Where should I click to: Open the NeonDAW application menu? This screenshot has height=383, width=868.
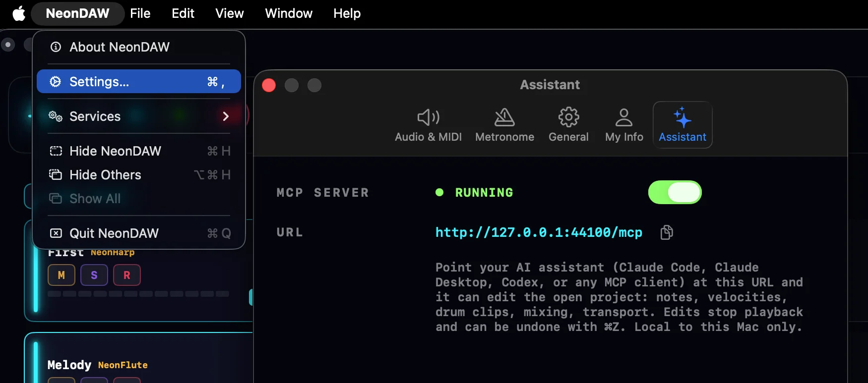pos(77,13)
